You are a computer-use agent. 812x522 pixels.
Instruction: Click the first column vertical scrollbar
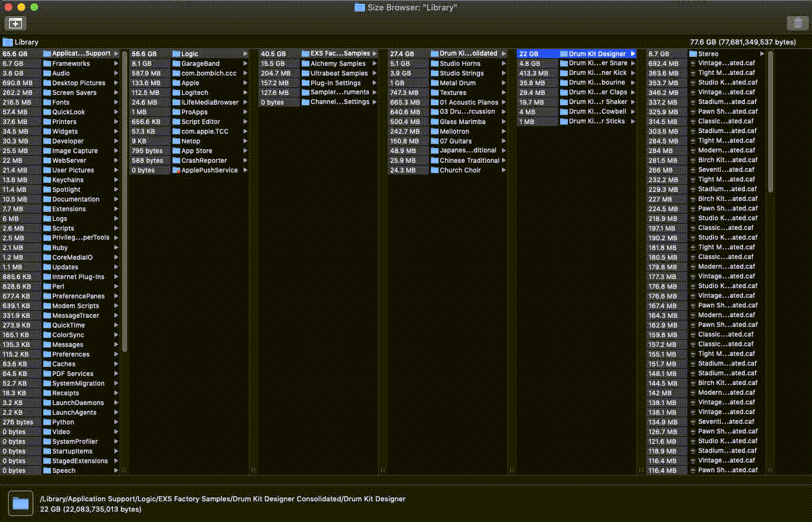pyautogui.click(x=125, y=201)
